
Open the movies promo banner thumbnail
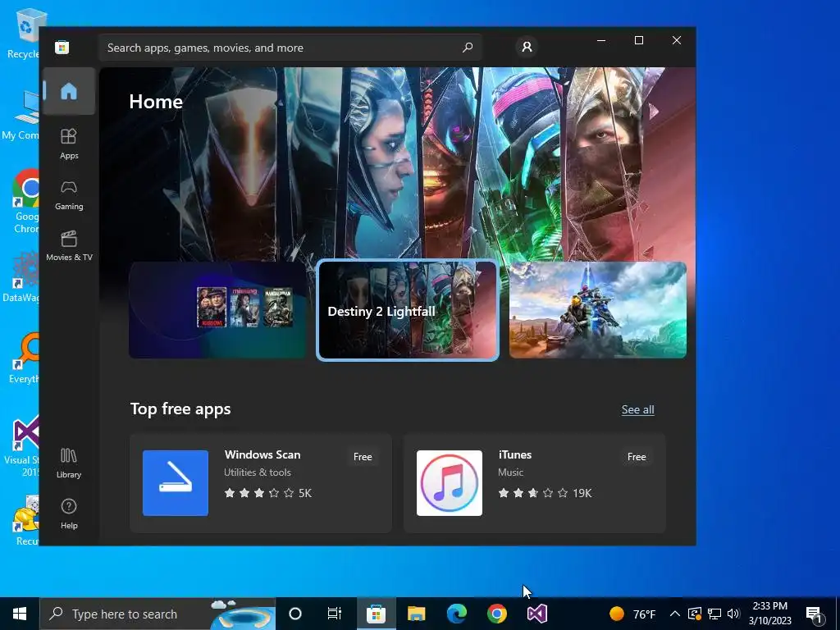217,309
